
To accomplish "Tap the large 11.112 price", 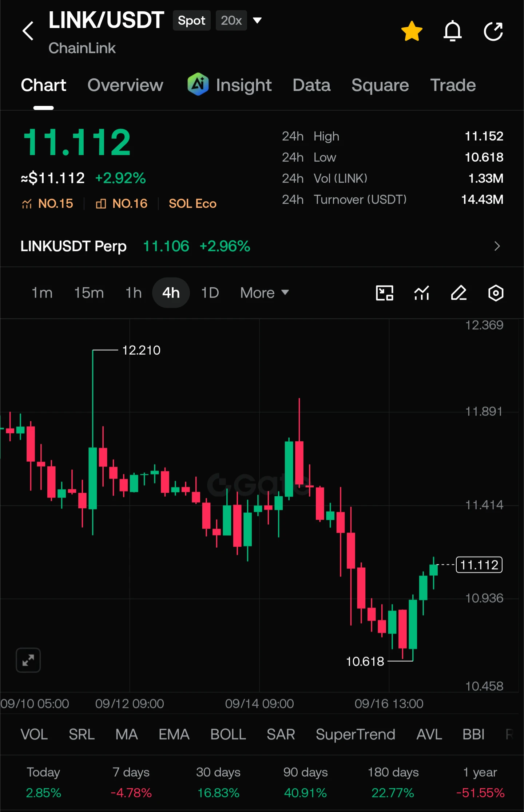I will [77, 142].
